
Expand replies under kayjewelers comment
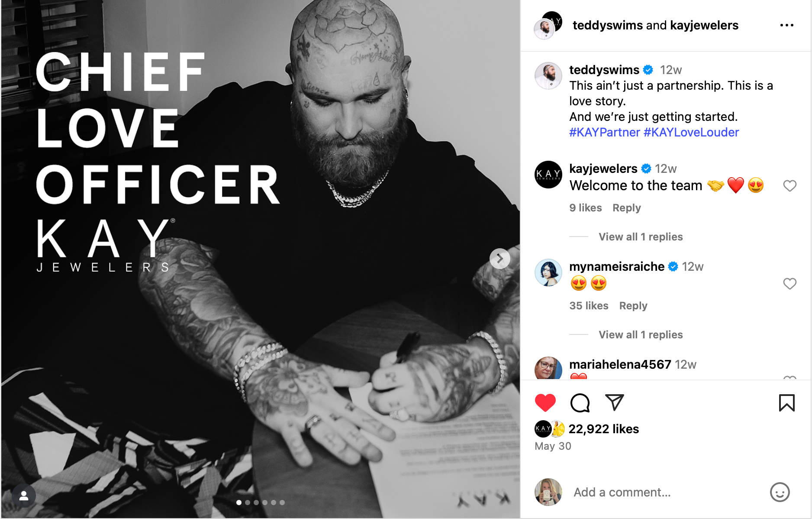(x=641, y=237)
